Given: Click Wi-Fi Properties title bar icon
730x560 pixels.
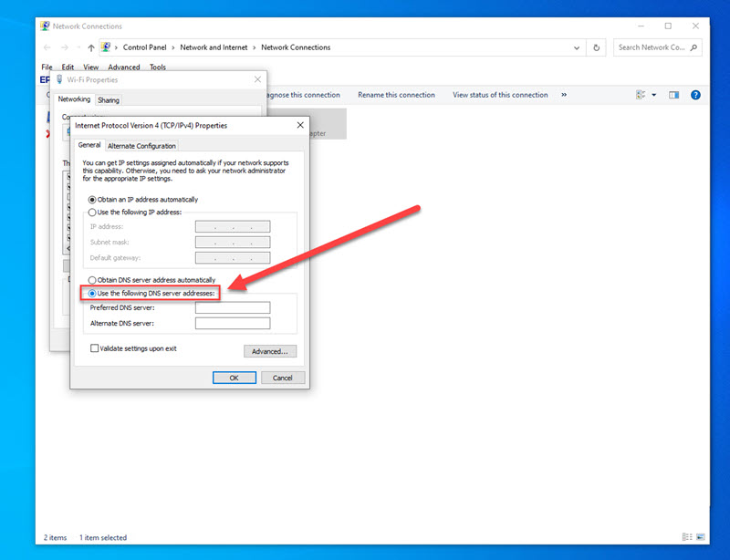Looking at the screenshot, I should [59, 79].
